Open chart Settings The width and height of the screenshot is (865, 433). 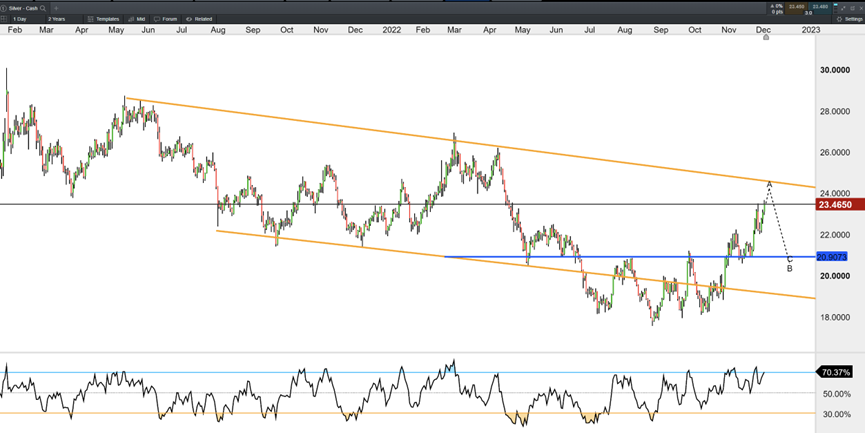(850, 19)
